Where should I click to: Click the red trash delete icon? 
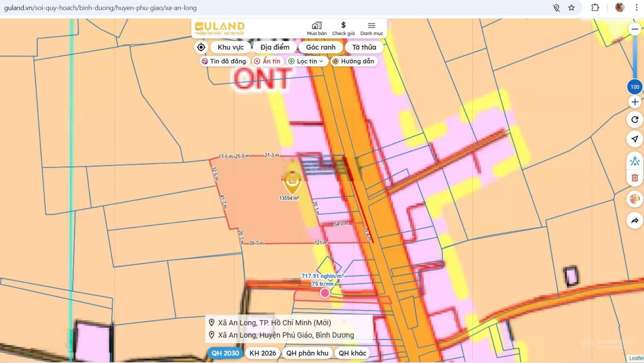634,178
